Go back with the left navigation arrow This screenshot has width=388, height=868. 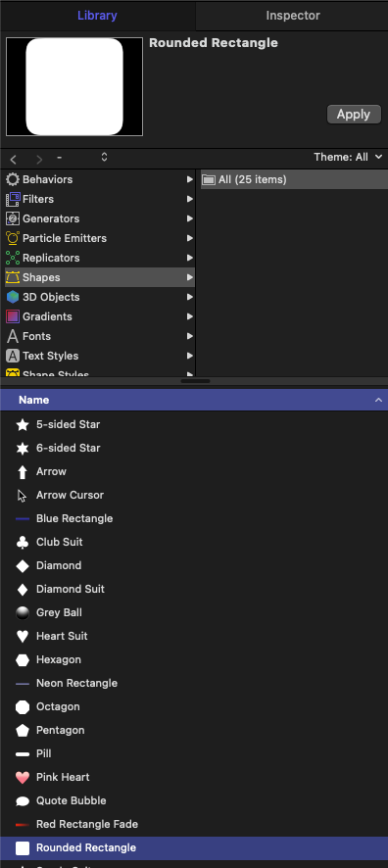click(x=14, y=160)
